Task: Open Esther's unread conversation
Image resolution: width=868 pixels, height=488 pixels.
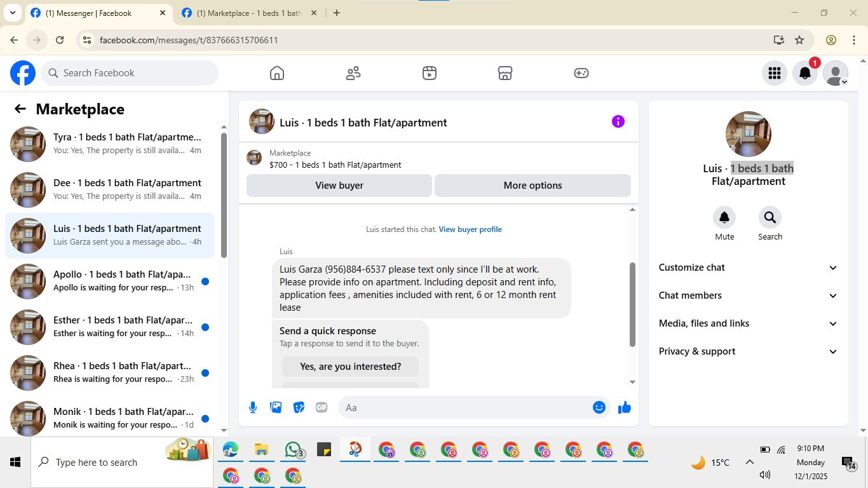Action: pyautogui.click(x=109, y=327)
